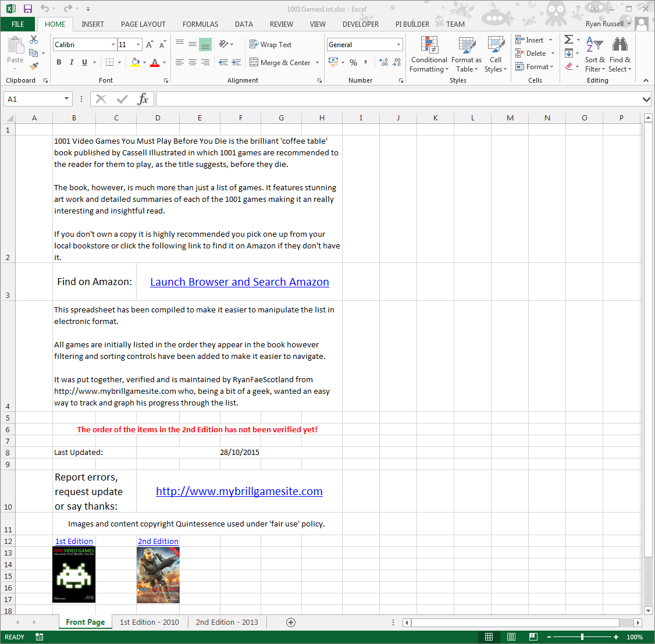This screenshot has width=655, height=644.
Task: Open the FILE tab
Action: pyautogui.click(x=17, y=24)
